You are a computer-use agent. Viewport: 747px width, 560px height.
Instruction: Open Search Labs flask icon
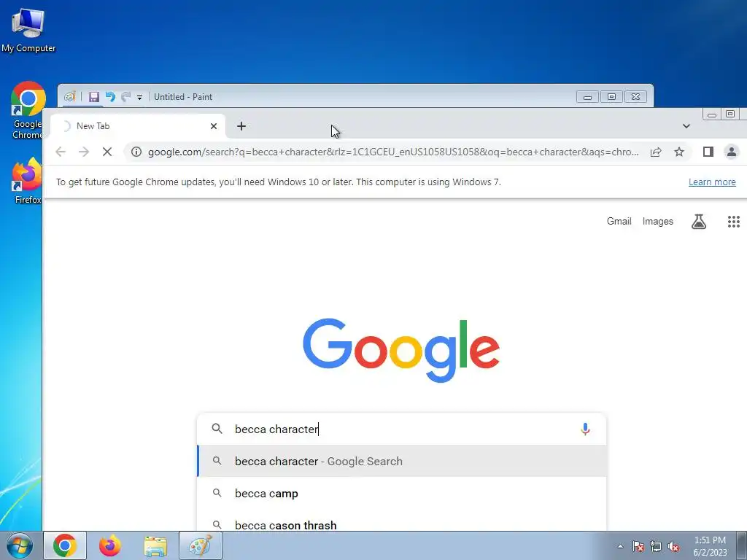(698, 222)
